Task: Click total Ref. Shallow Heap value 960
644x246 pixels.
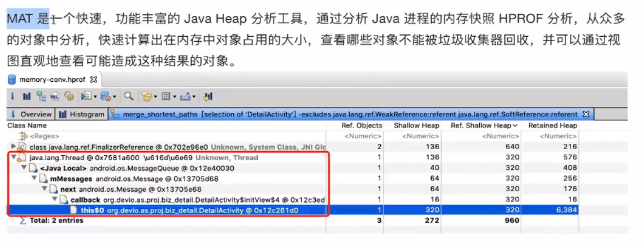Action: (x=512, y=221)
